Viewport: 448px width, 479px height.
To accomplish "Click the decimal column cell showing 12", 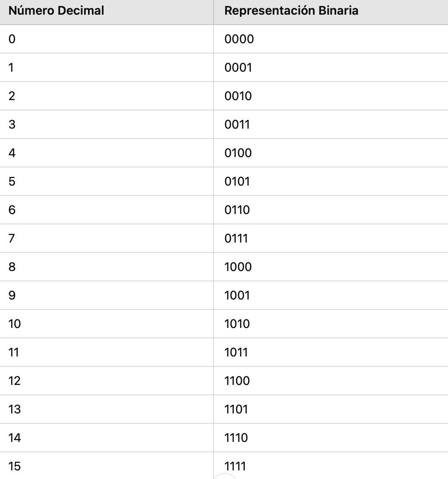I will (x=15, y=381).
